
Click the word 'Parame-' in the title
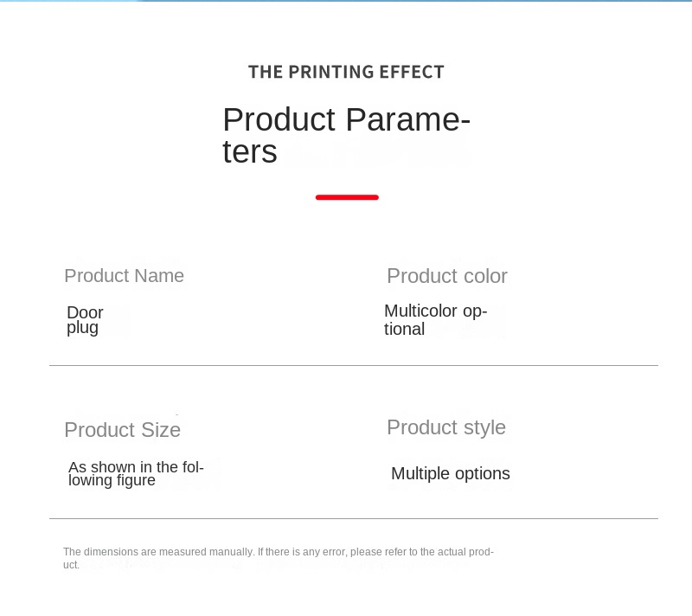pos(407,119)
